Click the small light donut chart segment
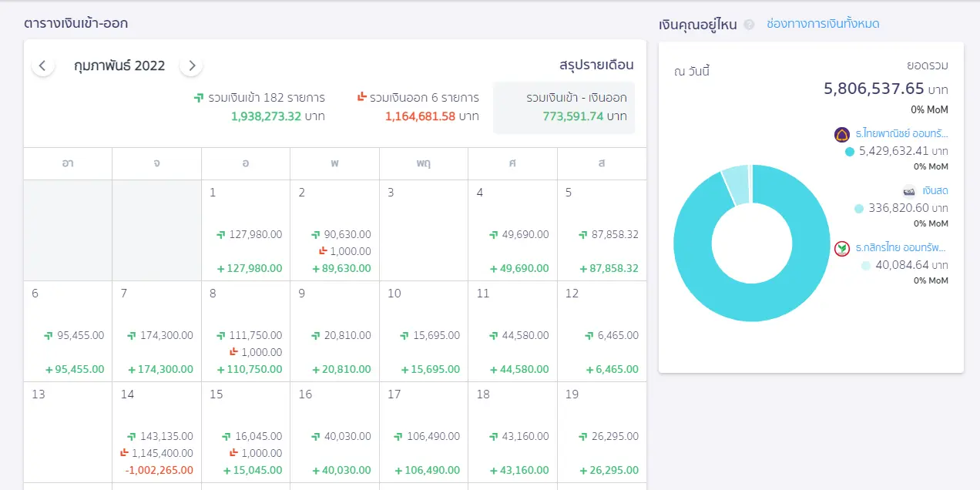The image size is (980, 490). (737, 185)
